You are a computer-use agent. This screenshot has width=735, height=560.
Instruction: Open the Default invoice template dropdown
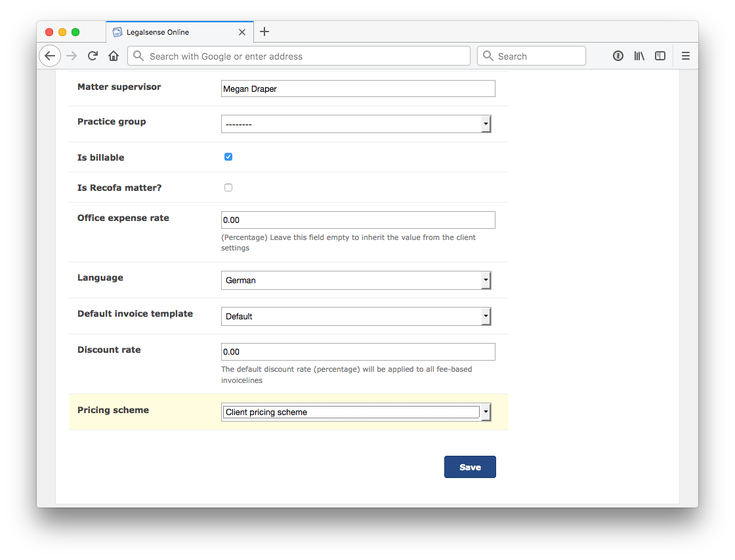(x=356, y=316)
